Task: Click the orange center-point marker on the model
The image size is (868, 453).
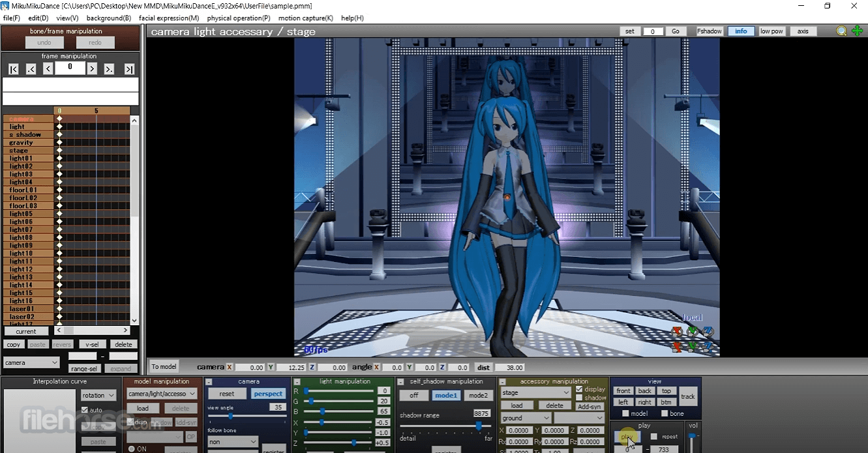Action: point(507,197)
